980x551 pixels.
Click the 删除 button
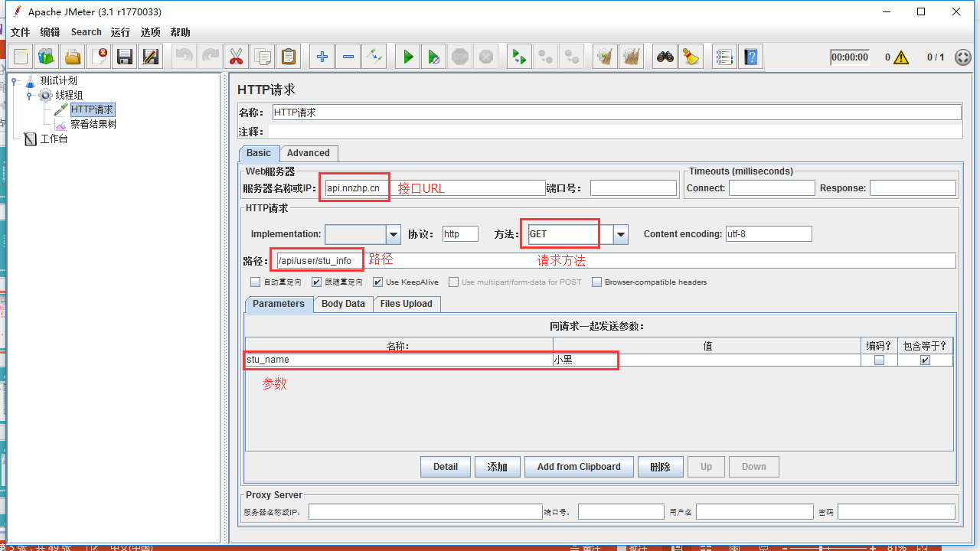[x=660, y=467]
